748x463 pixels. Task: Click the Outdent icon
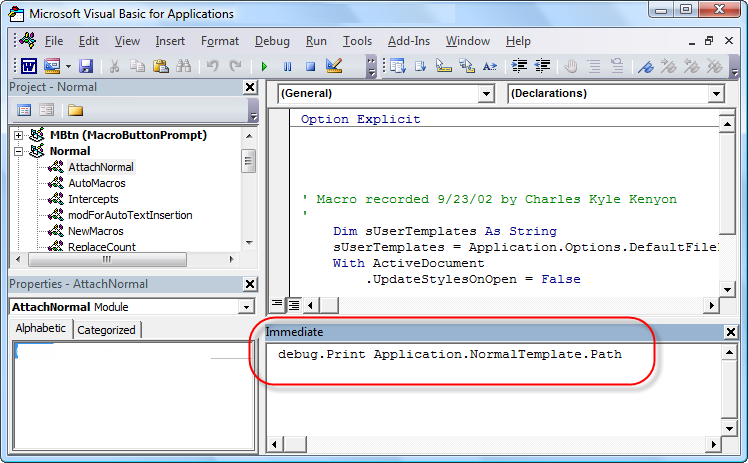coord(542,66)
